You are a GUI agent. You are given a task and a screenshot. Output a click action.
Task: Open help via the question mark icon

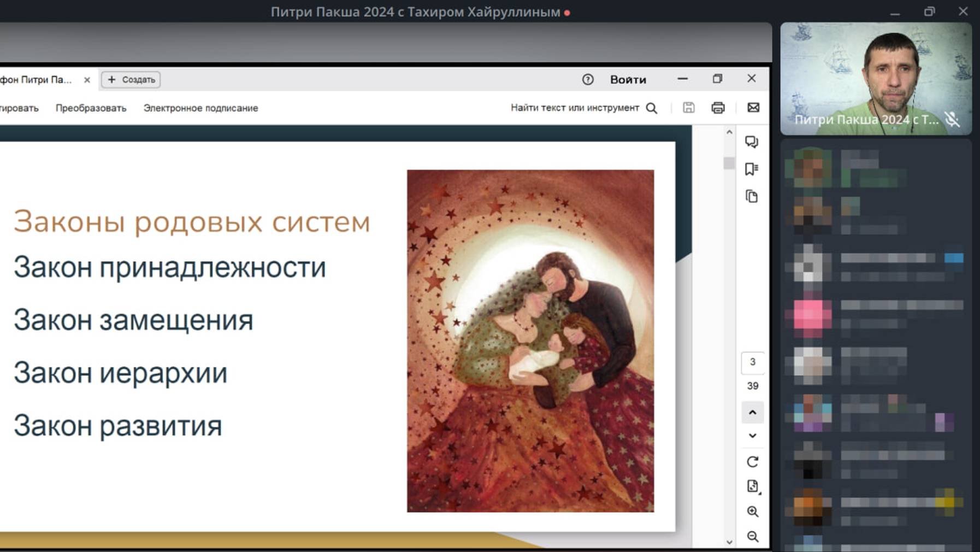click(x=587, y=79)
